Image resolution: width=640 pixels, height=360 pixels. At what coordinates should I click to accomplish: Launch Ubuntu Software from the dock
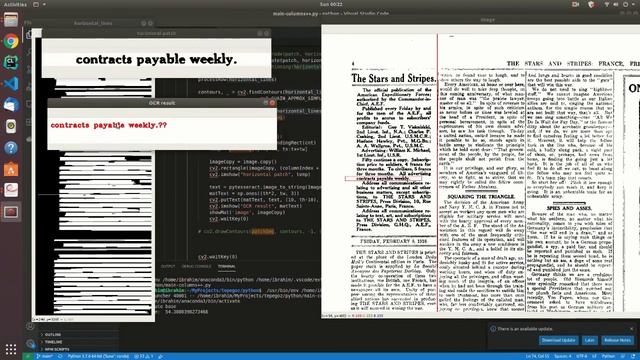[x=11, y=169]
